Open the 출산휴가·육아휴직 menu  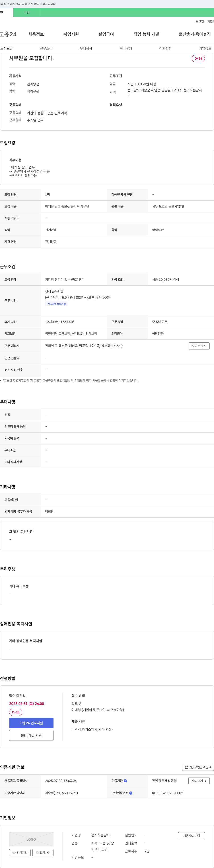click(x=195, y=34)
